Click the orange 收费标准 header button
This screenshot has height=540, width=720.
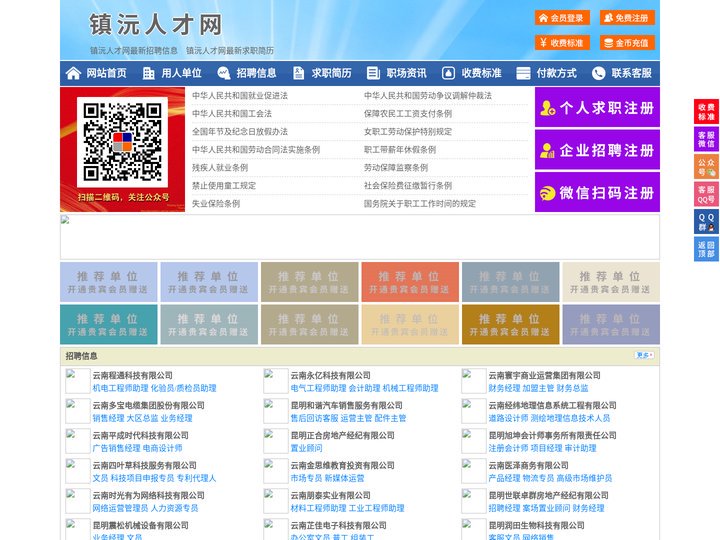(562, 43)
